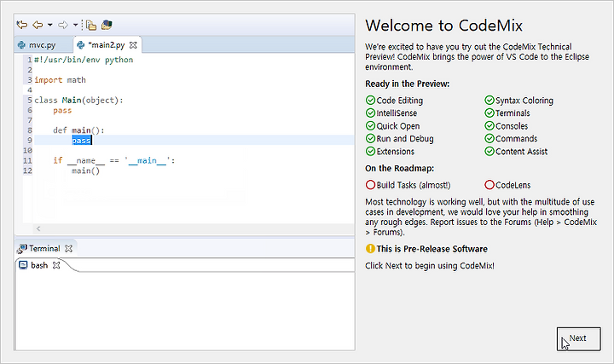Click the red circle beside CodeLens
Viewport: 614px width, 364px height.
[x=489, y=184]
